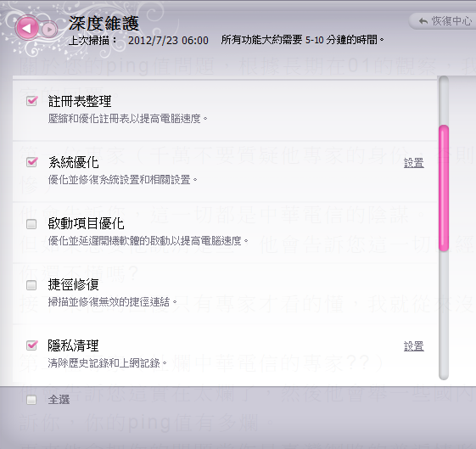476x449 pixels.
Task: Open 設置 link for 系統優化
Action: click(414, 163)
